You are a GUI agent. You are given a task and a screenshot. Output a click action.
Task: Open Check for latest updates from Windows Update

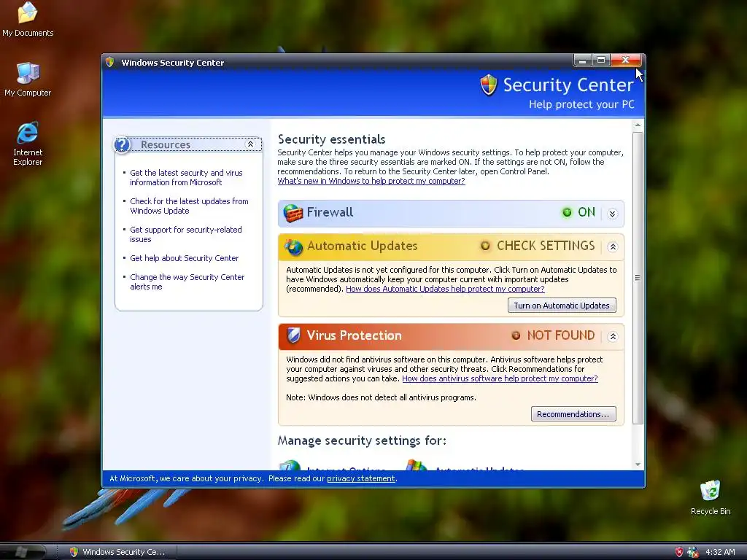pos(189,206)
